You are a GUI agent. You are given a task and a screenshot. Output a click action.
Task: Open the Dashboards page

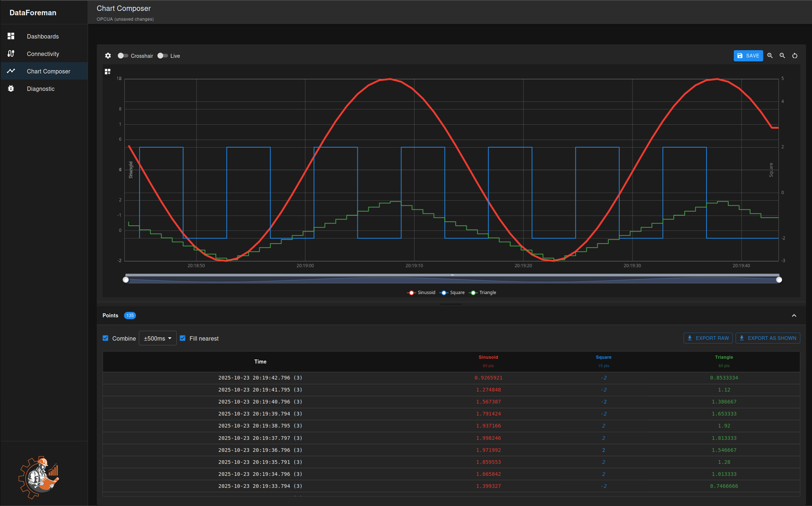tap(43, 36)
